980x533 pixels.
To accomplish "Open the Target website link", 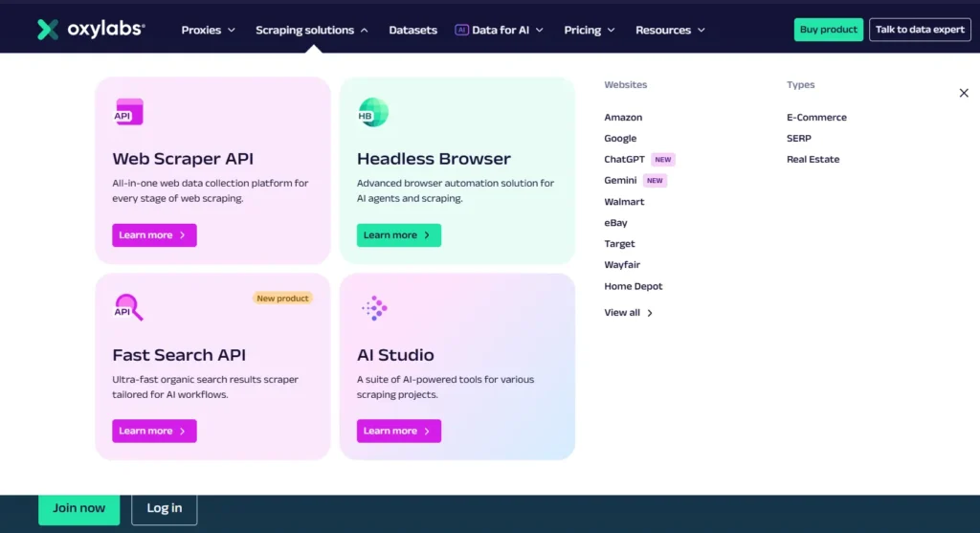I will [x=619, y=244].
